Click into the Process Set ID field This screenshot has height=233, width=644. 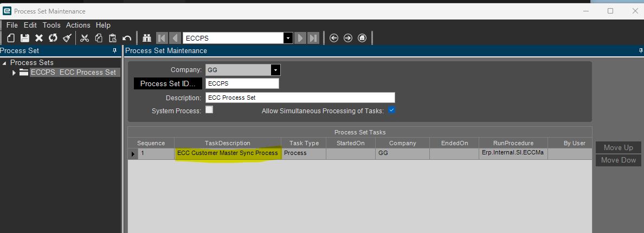click(242, 83)
